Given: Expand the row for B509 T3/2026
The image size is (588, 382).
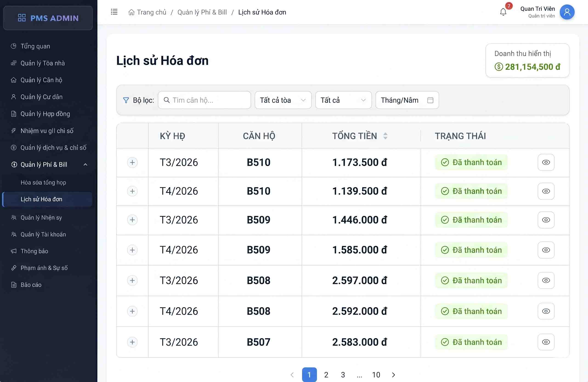Looking at the screenshot, I should coord(132,220).
